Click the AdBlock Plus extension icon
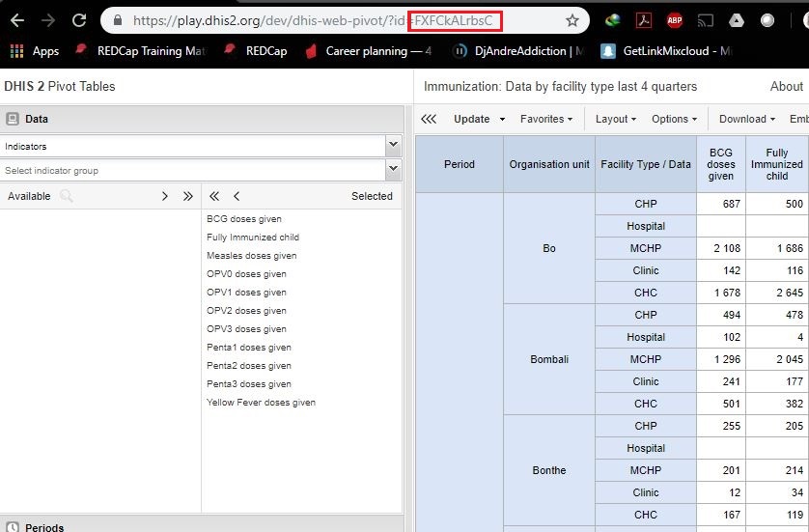809x532 pixels. [x=675, y=20]
